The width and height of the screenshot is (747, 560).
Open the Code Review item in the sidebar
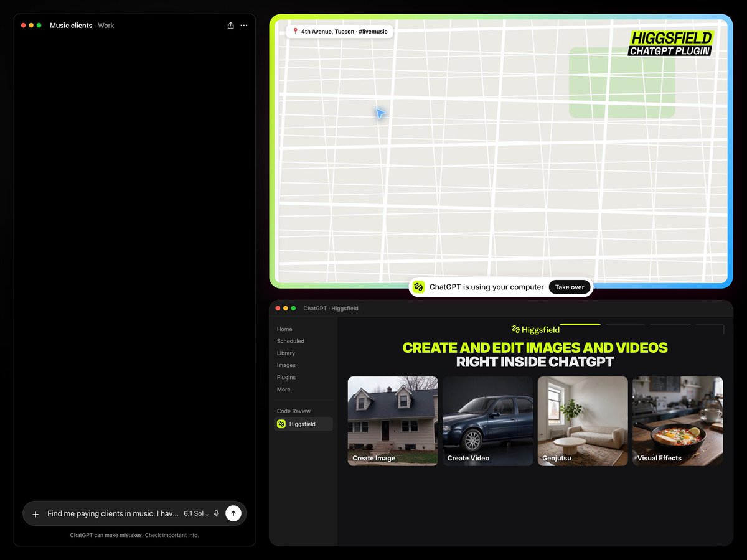click(294, 411)
